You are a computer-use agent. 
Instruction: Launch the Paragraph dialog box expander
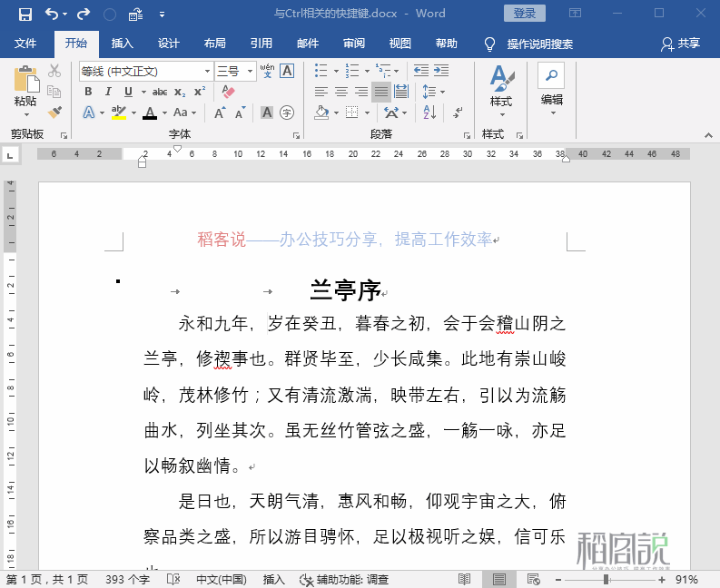(467, 135)
